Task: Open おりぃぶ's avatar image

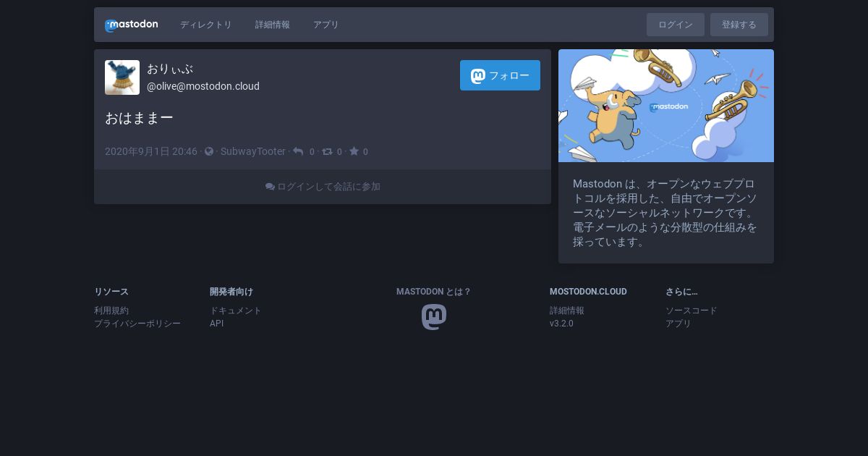Action: click(x=122, y=77)
